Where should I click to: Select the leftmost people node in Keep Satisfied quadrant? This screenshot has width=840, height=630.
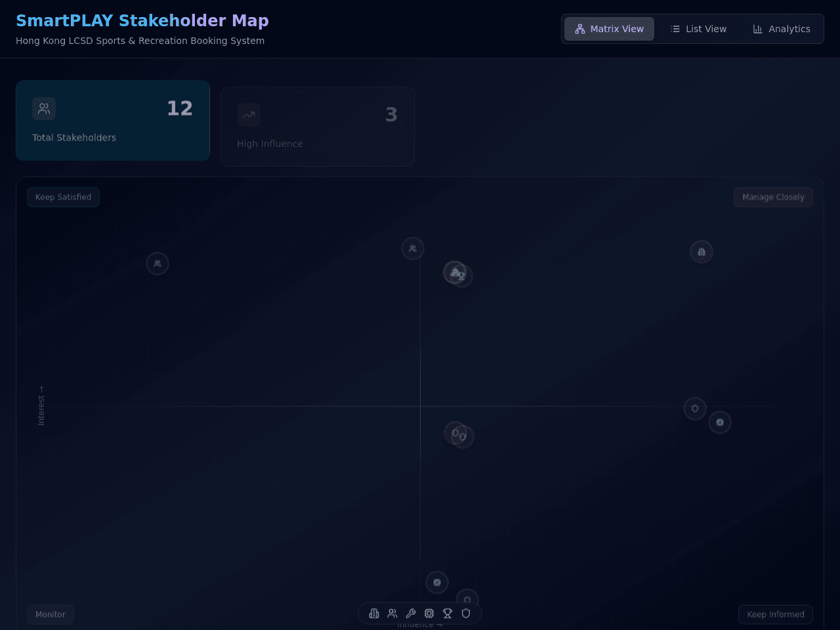coord(157,264)
